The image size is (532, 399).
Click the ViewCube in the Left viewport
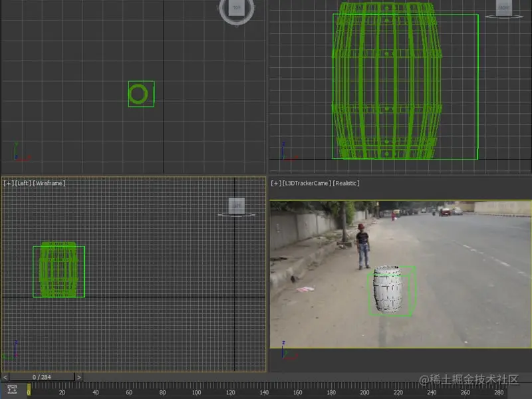(x=236, y=207)
